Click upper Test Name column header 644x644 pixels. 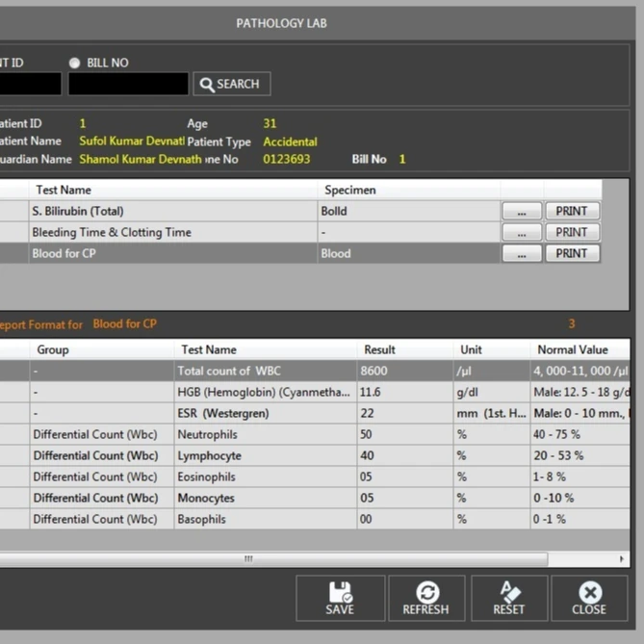[173, 190]
